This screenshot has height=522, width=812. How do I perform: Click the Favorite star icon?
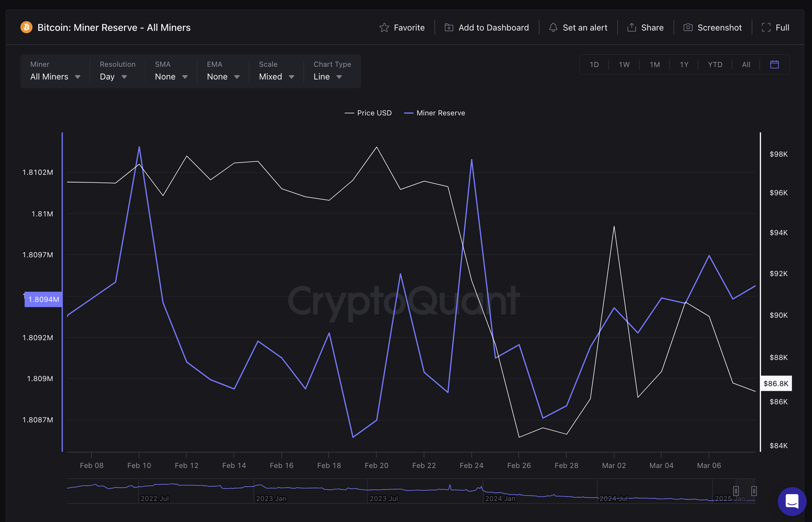click(384, 28)
